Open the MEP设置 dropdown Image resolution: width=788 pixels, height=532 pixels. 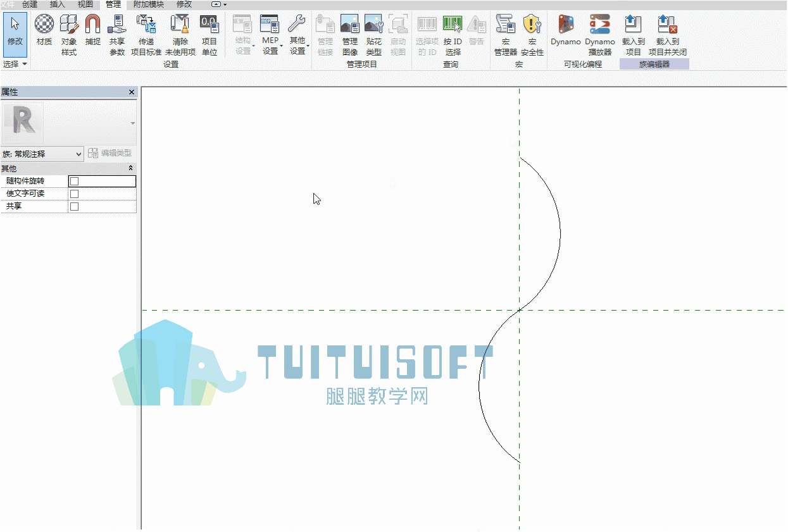click(x=270, y=35)
